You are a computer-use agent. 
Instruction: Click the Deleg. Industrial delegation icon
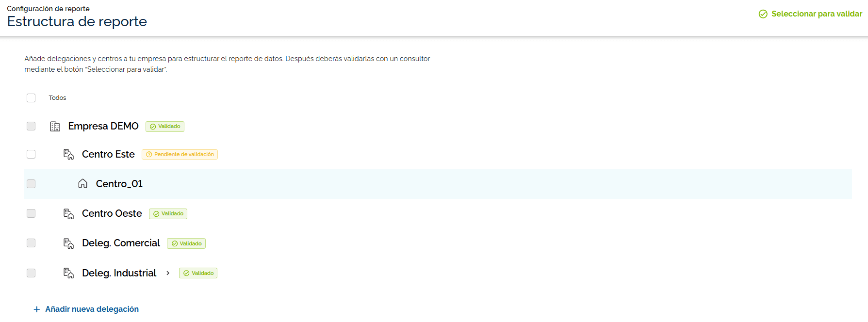click(69, 273)
